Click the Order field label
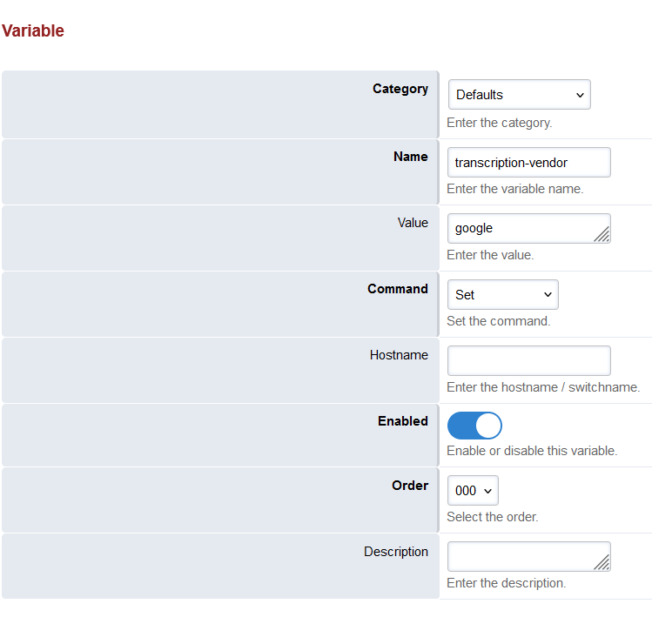The height and width of the screenshot is (644, 652). point(410,486)
